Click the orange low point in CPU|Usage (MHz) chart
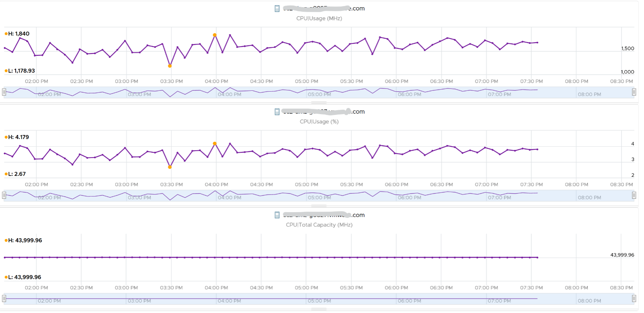Viewport: 644px width, 313px height. click(x=170, y=66)
